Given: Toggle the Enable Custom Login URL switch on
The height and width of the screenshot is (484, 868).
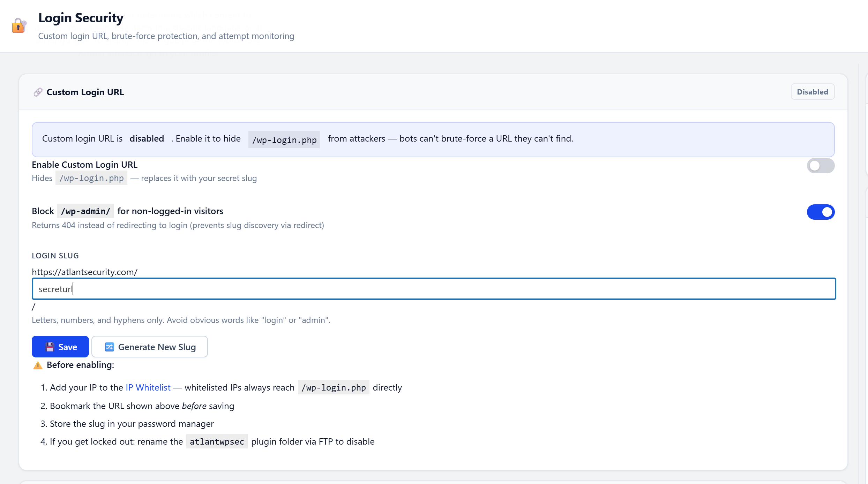Looking at the screenshot, I should click(x=821, y=166).
